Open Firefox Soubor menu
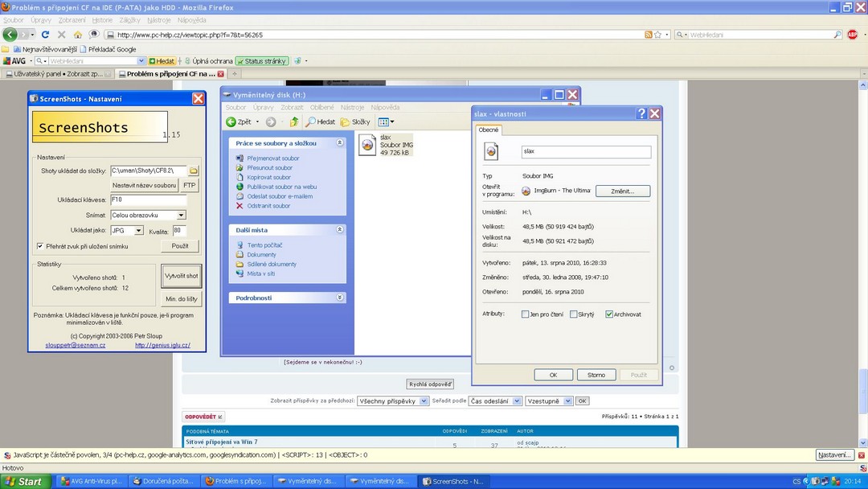 (x=14, y=20)
